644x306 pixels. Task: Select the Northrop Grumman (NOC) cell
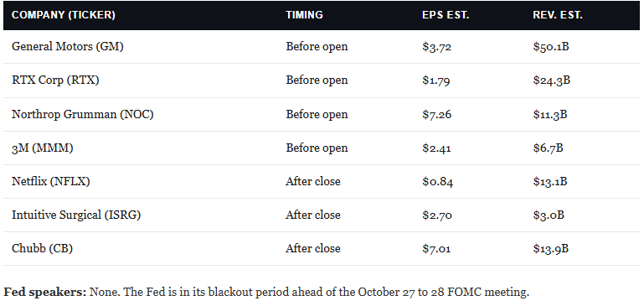pos(83,114)
